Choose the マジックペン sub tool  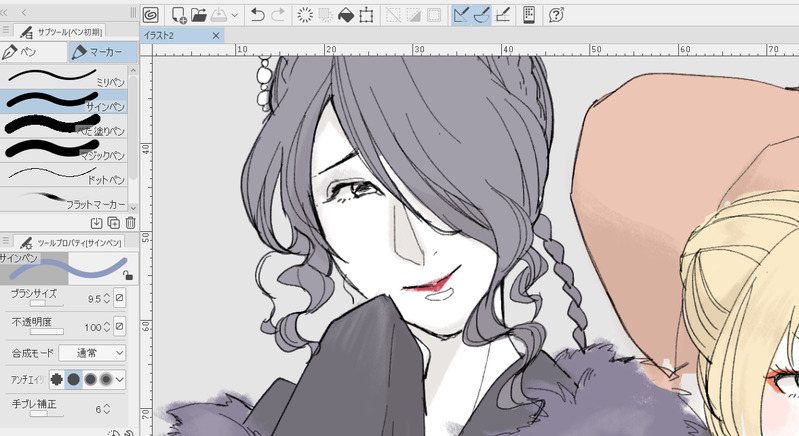tap(64, 150)
